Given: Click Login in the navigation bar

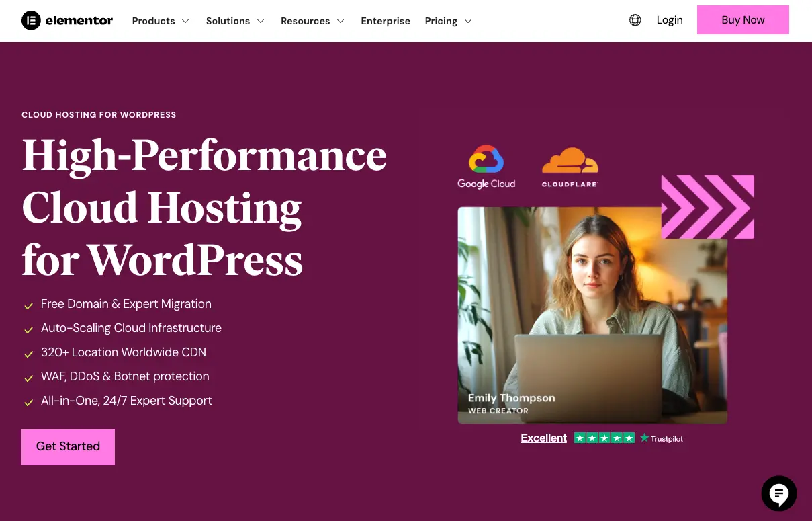Looking at the screenshot, I should 669,20.
